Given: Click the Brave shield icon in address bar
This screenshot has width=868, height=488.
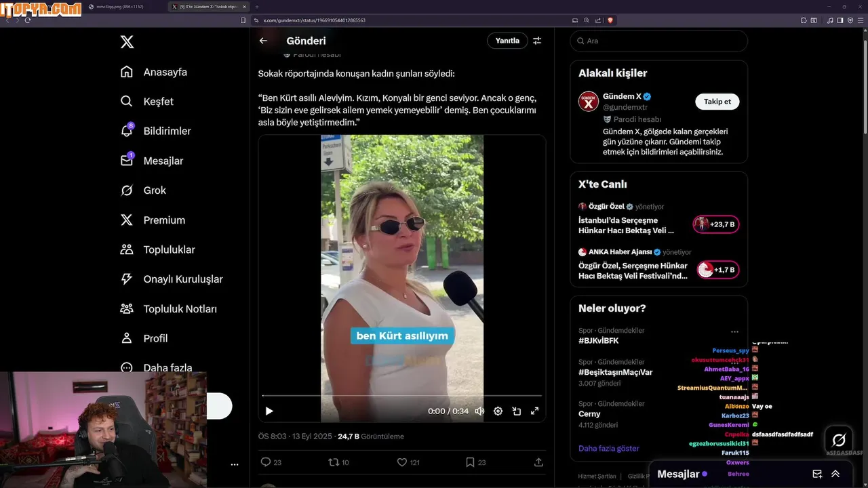Looking at the screenshot, I should [x=610, y=20].
